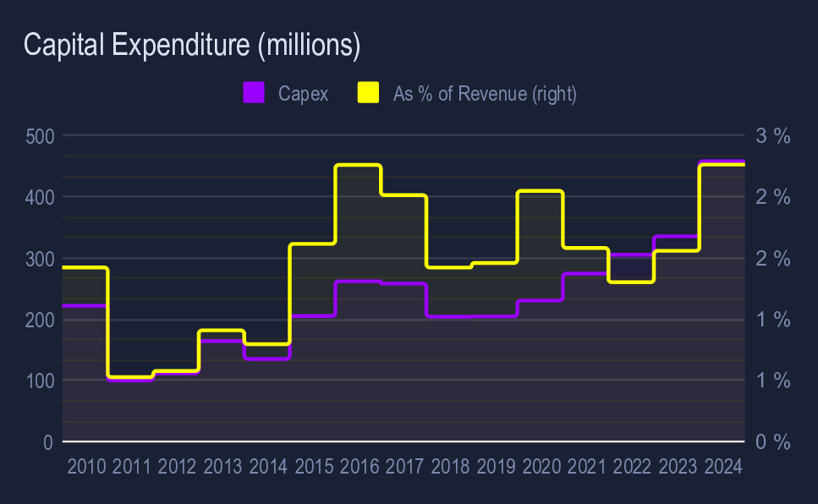Select the 2022 x-axis label
Viewport: 818px width, 504px height.
[x=632, y=467]
